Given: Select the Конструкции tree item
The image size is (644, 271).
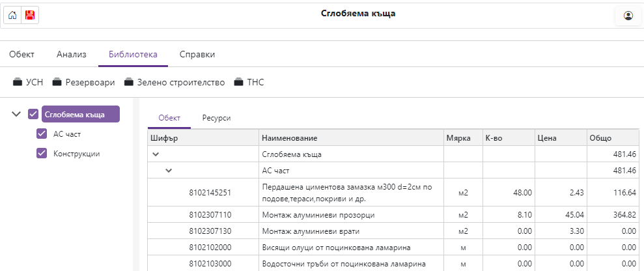Looking at the screenshot, I should pos(76,154).
